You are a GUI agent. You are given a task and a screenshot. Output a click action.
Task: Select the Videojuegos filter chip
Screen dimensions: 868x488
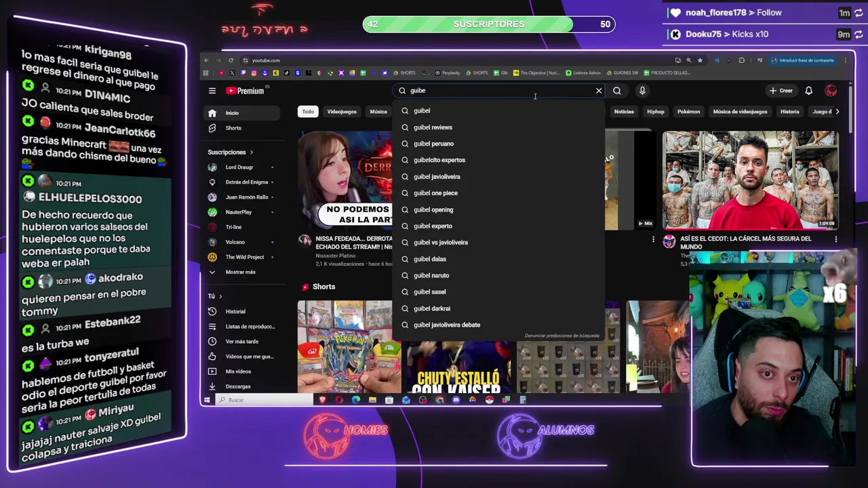point(342,112)
